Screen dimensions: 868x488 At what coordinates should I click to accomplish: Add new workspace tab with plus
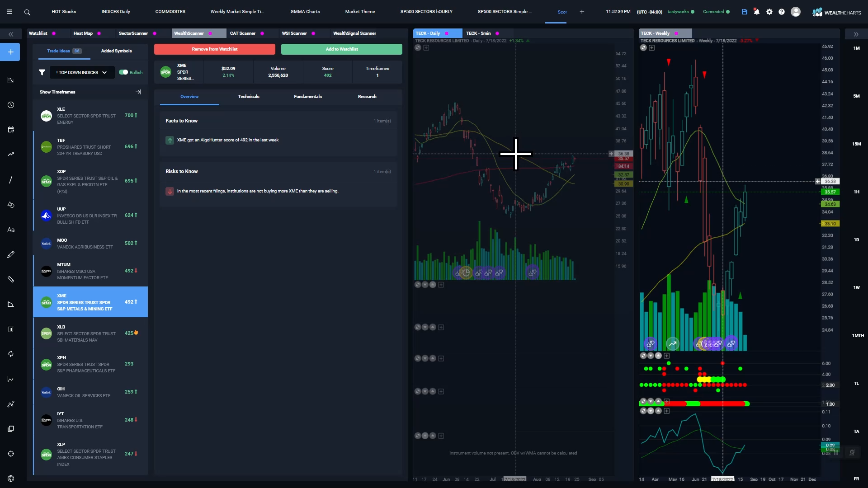[x=582, y=12]
